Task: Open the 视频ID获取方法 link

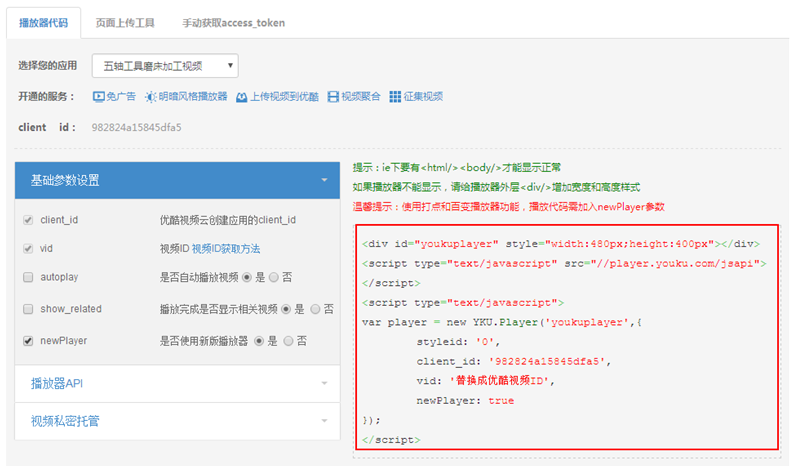Action: point(225,249)
